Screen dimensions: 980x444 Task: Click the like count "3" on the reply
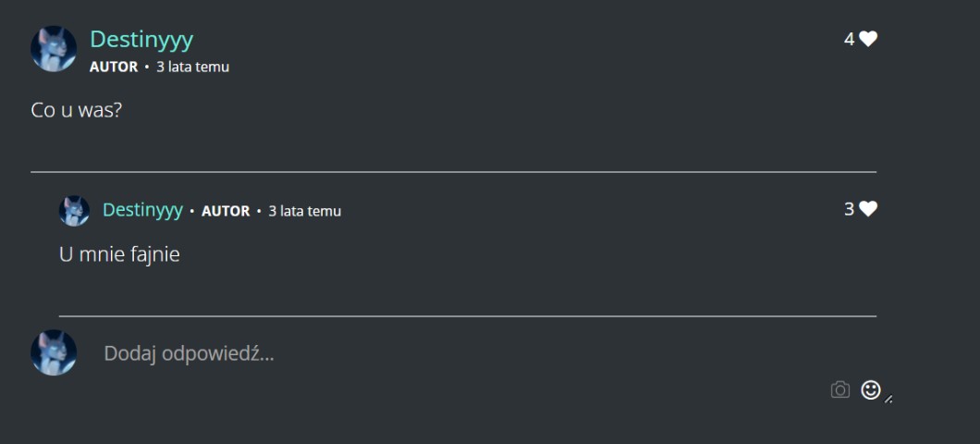pos(849,209)
